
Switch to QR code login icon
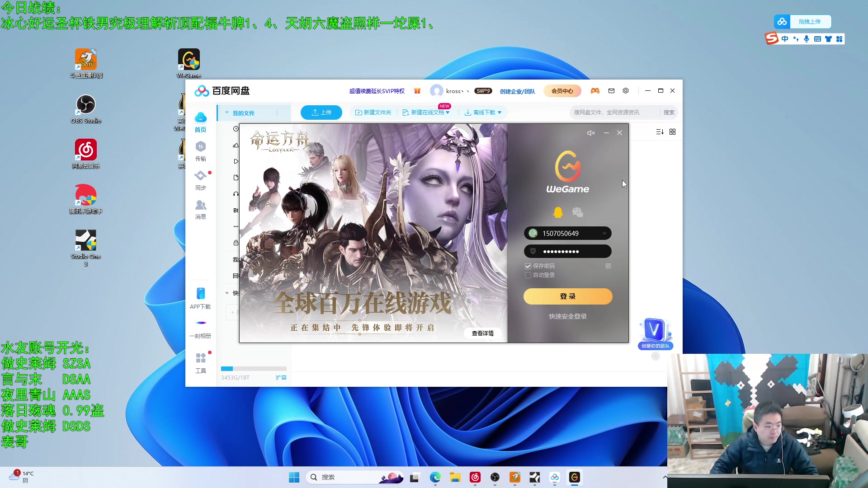pyautogui.click(x=608, y=266)
